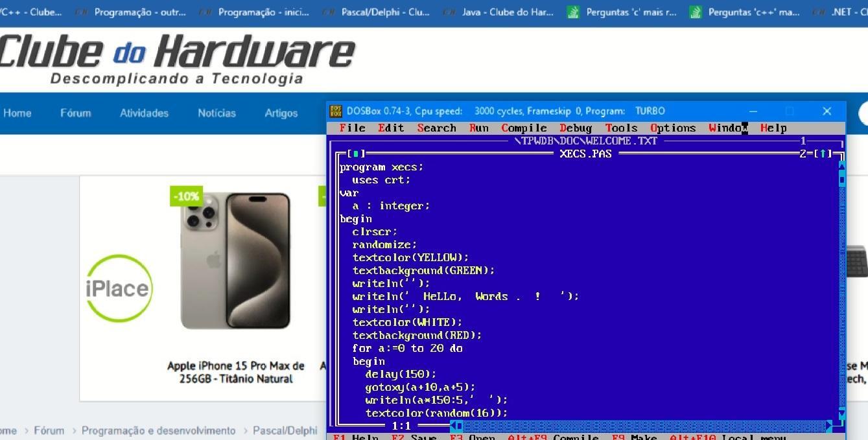
Task: Click the 'gotoxy(a+10,a+5);' code line
Action: point(420,387)
